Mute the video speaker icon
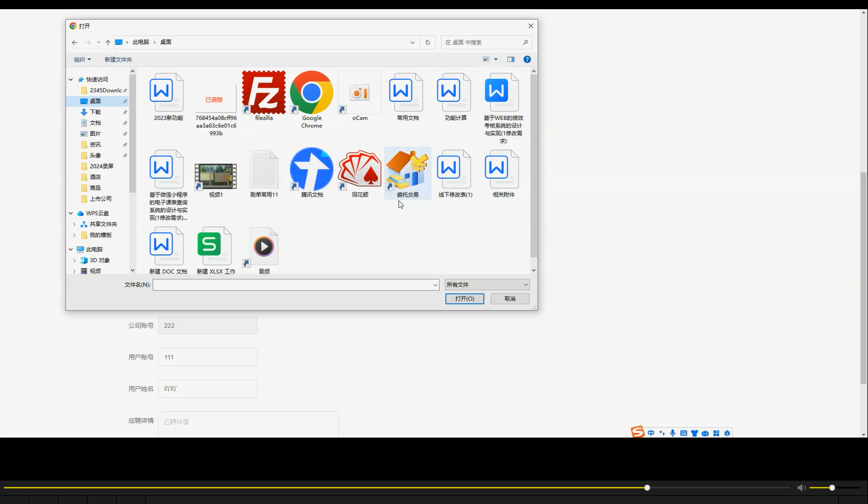 [801, 488]
